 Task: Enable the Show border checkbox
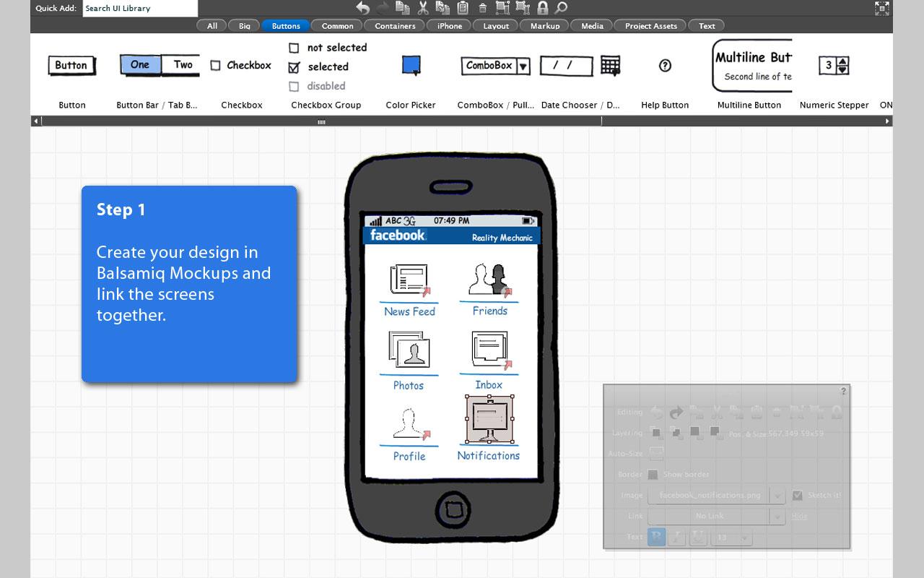[653, 474]
